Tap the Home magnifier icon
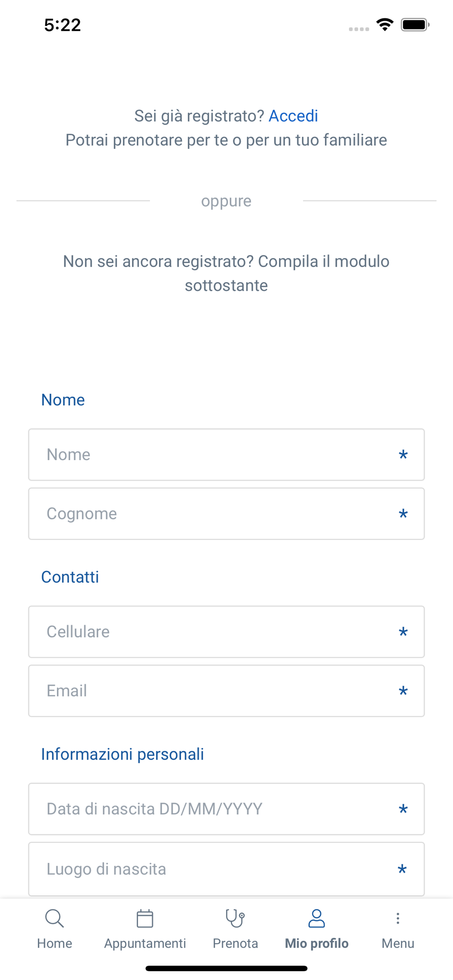Screen dimensions: 453x980 point(54,919)
